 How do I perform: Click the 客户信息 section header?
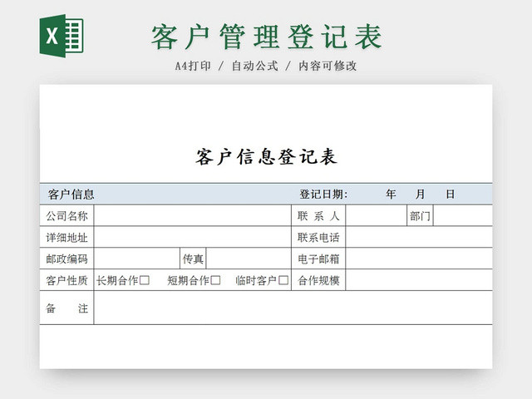click(71, 194)
